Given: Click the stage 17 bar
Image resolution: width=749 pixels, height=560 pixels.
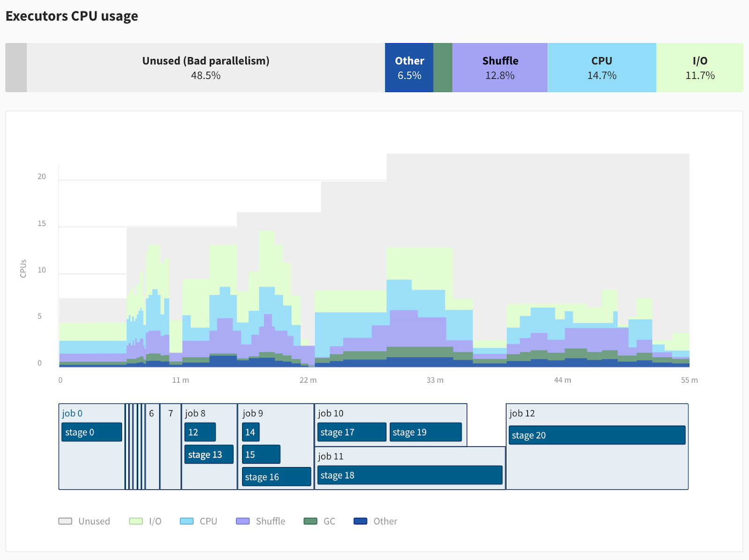Looking at the screenshot, I should pos(352,432).
